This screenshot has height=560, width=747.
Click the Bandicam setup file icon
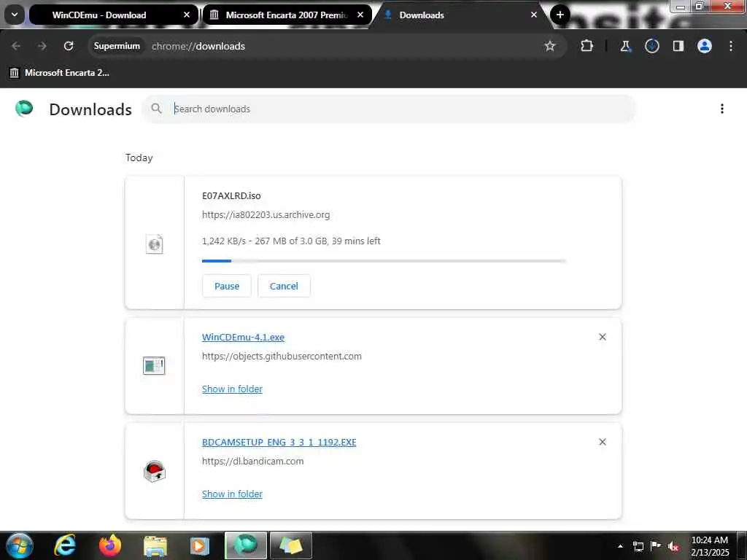click(x=155, y=472)
